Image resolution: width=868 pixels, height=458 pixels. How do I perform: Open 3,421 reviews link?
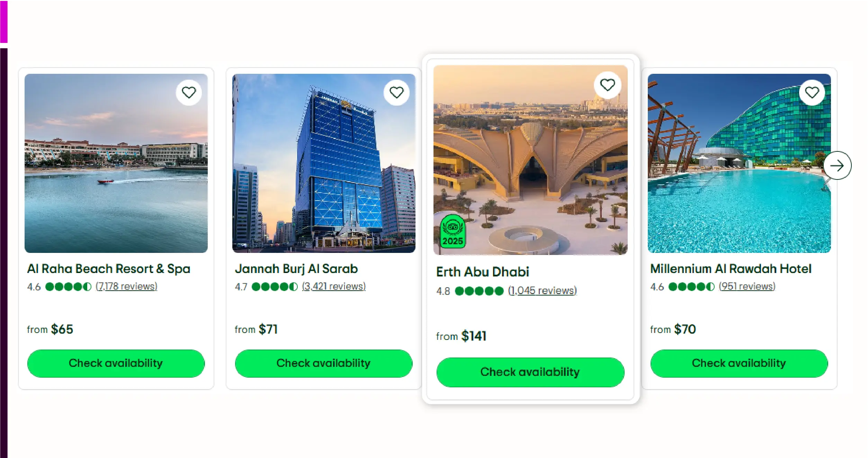click(x=334, y=287)
